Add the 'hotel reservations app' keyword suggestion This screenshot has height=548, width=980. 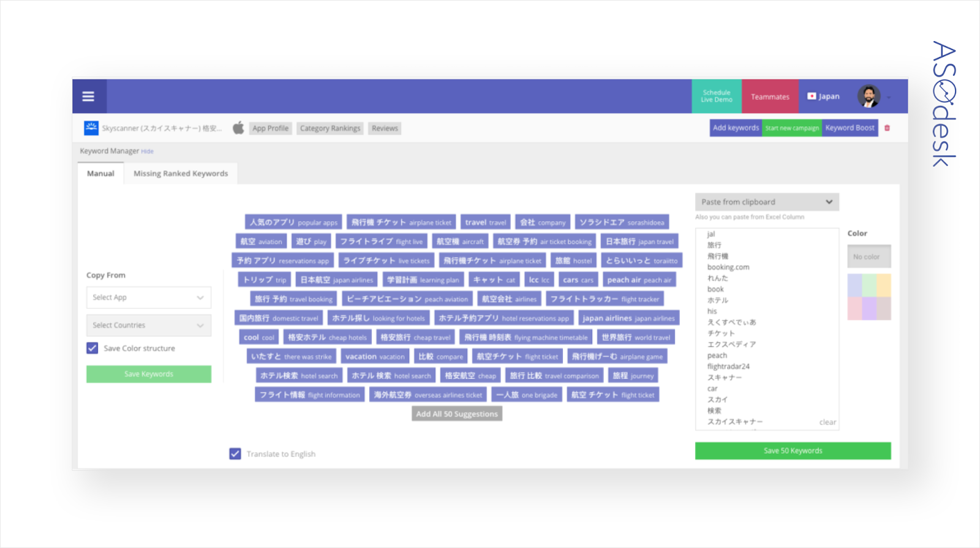503,318
